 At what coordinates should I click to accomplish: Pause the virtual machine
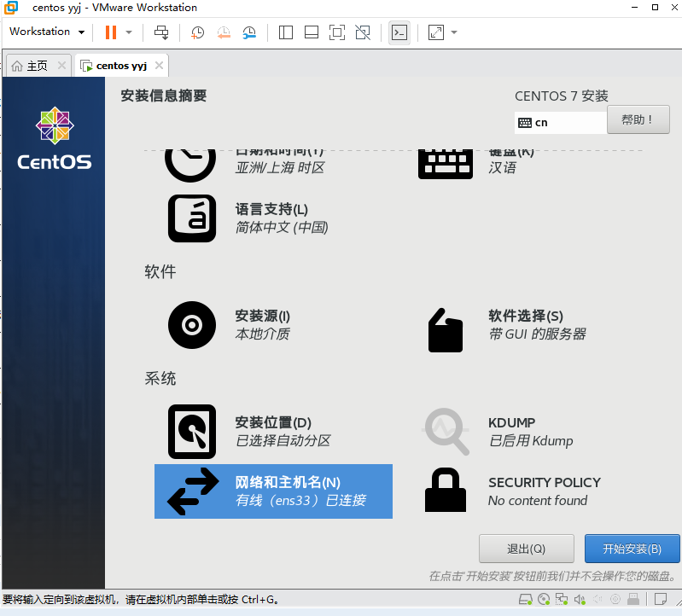point(111,32)
